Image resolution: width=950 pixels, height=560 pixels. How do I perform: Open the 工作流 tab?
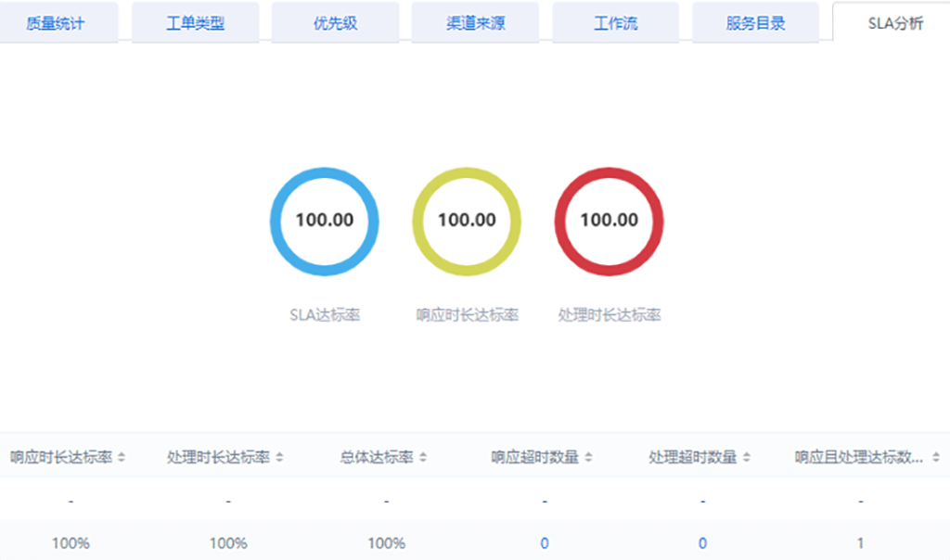click(x=616, y=23)
